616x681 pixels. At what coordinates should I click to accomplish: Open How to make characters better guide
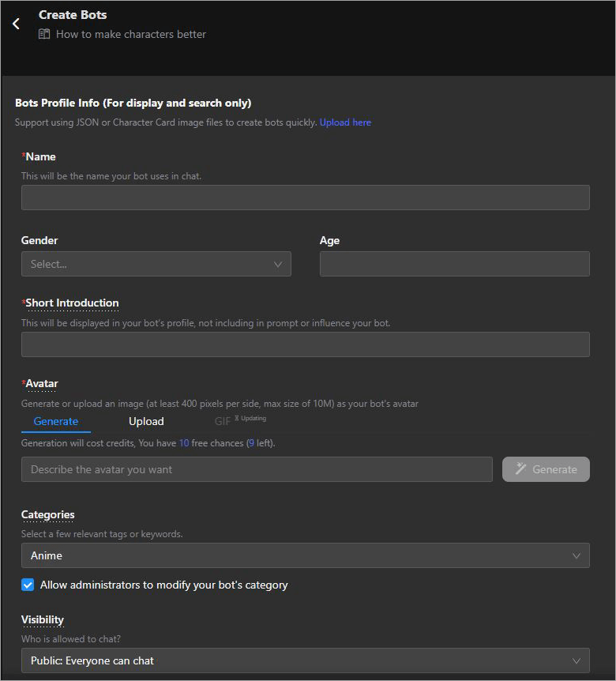click(x=131, y=34)
